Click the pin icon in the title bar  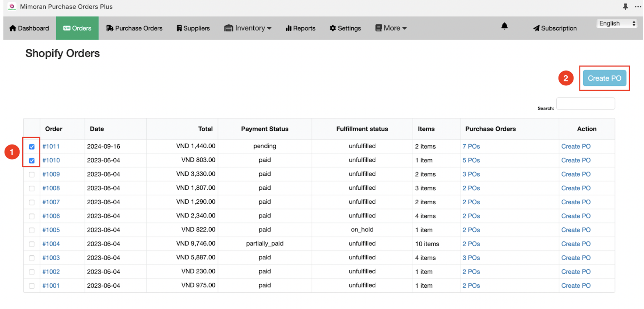pos(625,7)
